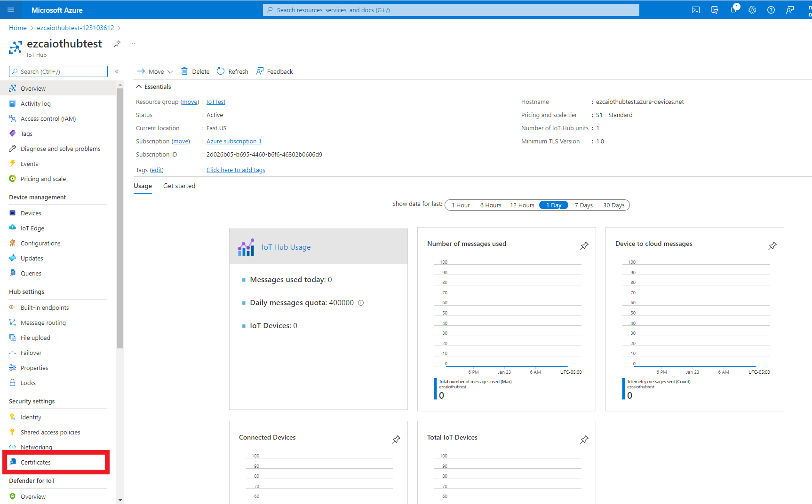Select the 1 Day time range
Viewport: 812px width, 504px height.
pyautogui.click(x=554, y=205)
